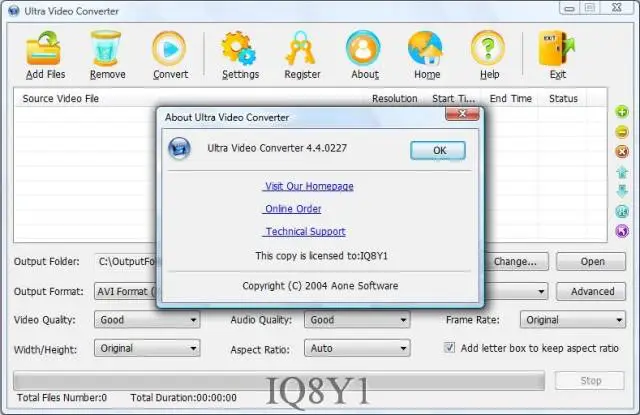Click the yellow minus side icon
Image resolution: width=640 pixels, height=415 pixels.
point(622,132)
